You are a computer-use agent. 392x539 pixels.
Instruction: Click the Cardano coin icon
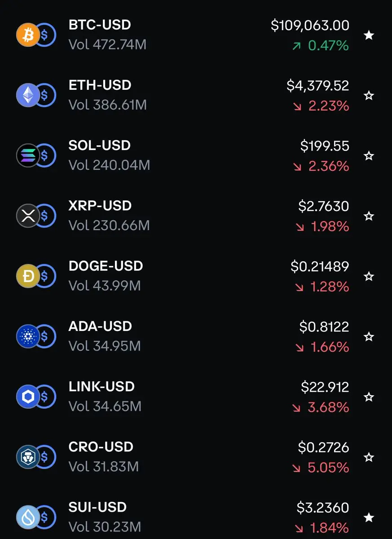(x=28, y=336)
